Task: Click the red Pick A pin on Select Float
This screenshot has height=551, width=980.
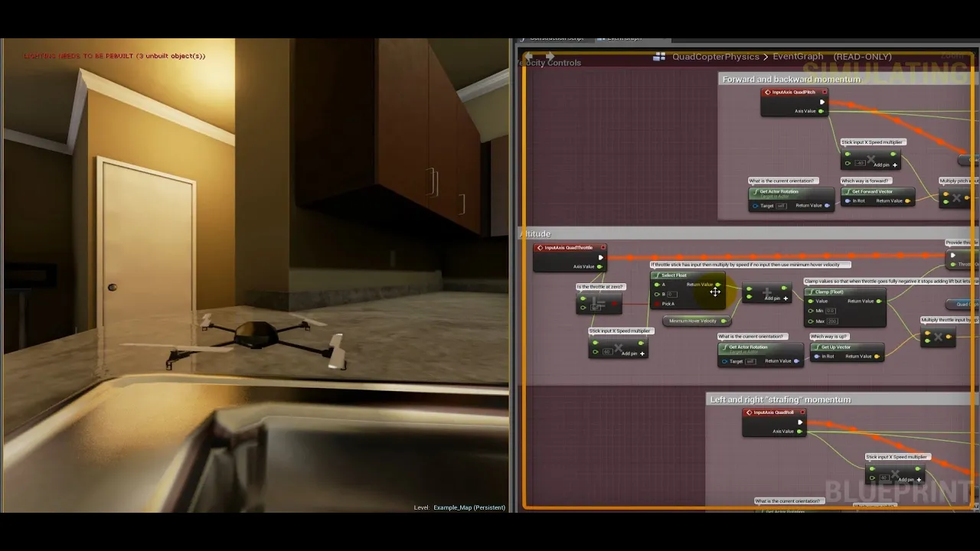Action: pos(657,304)
